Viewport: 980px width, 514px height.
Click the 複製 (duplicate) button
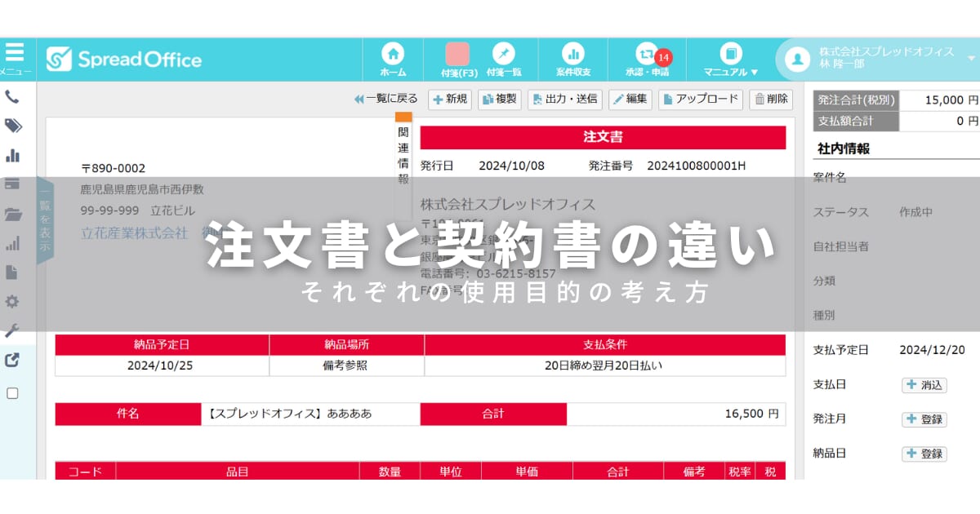point(499,100)
